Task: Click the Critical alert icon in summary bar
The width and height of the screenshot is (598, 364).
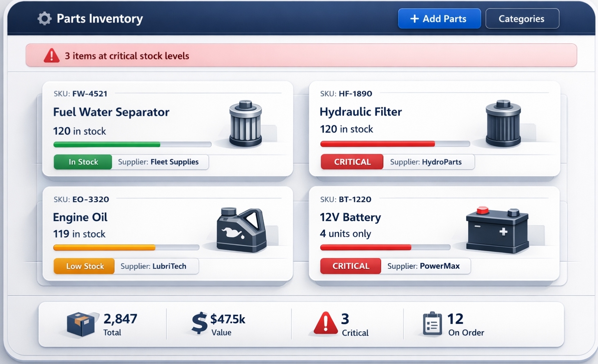Action: (x=325, y=323)
